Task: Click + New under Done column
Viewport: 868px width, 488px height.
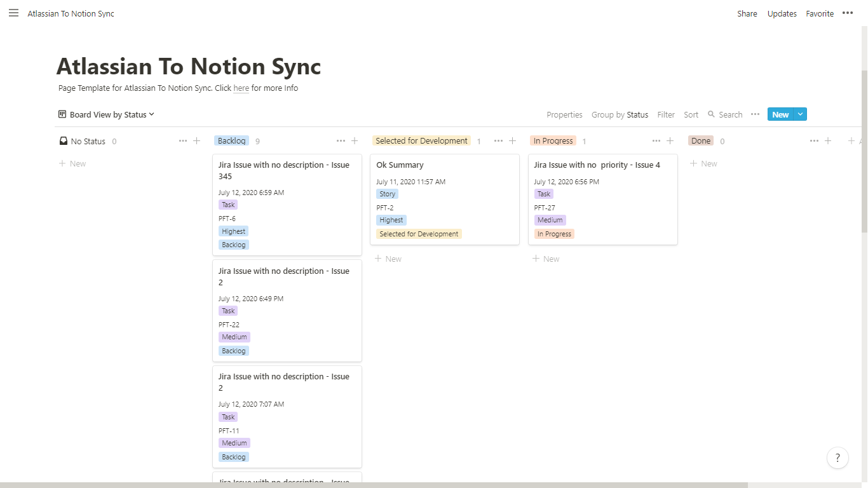Action: coord(703,163)
